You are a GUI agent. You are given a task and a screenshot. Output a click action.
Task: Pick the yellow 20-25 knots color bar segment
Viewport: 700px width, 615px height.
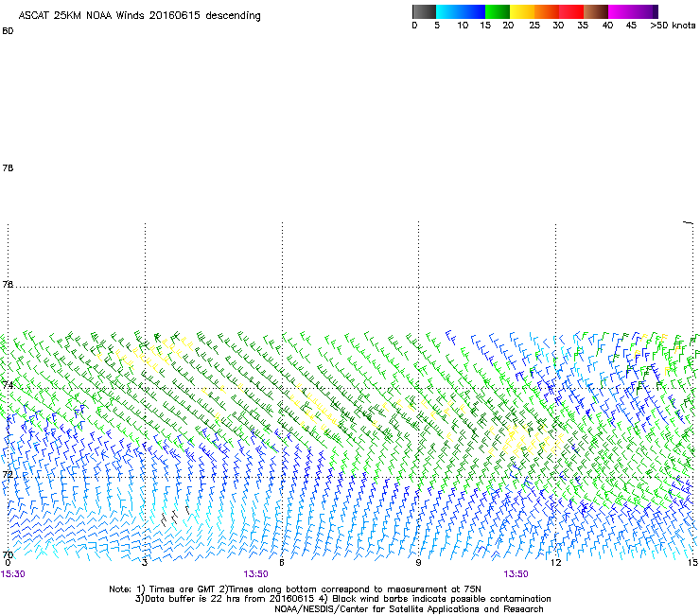pyautogui.click(x=522, y=11)
